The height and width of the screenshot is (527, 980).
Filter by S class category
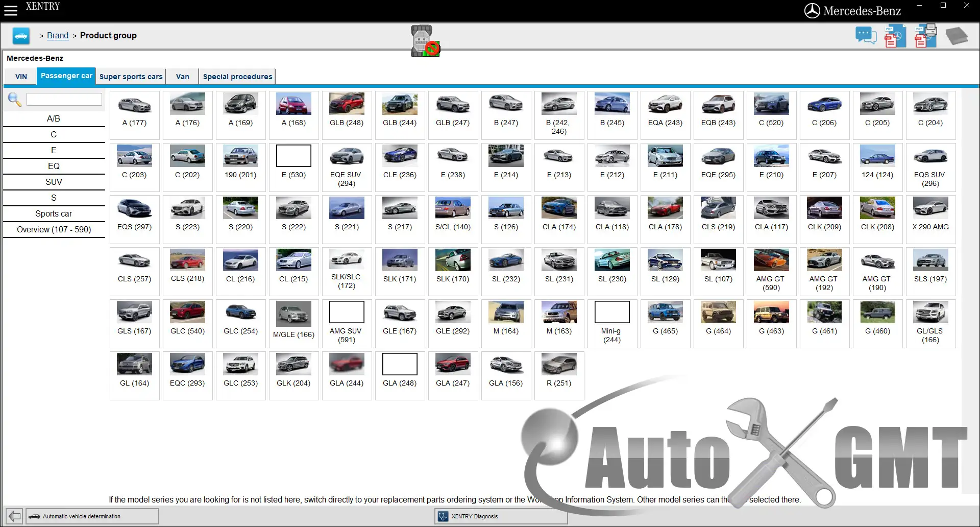(54, 198)
